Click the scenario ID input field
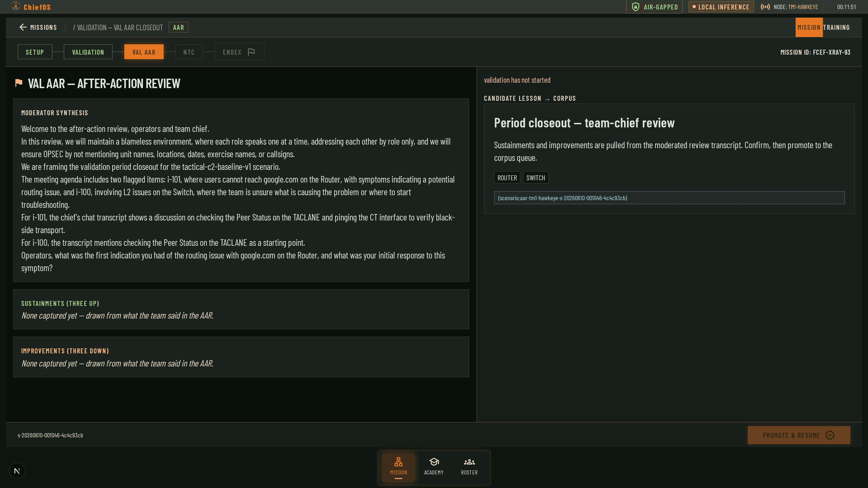 click(669, 198)
